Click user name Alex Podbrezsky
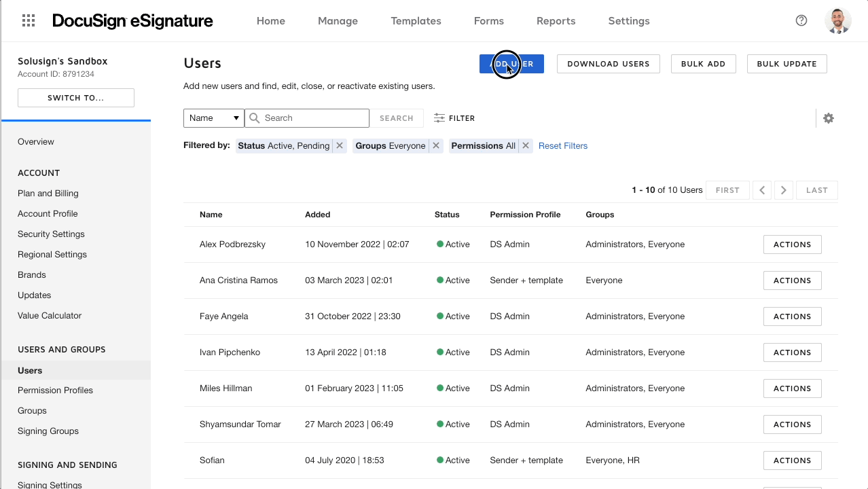 click(x=232, y=244)
